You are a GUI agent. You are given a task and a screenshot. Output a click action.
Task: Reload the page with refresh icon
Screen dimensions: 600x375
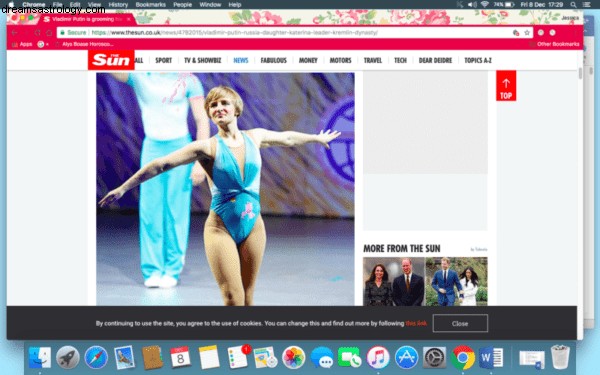coord(38,33)
